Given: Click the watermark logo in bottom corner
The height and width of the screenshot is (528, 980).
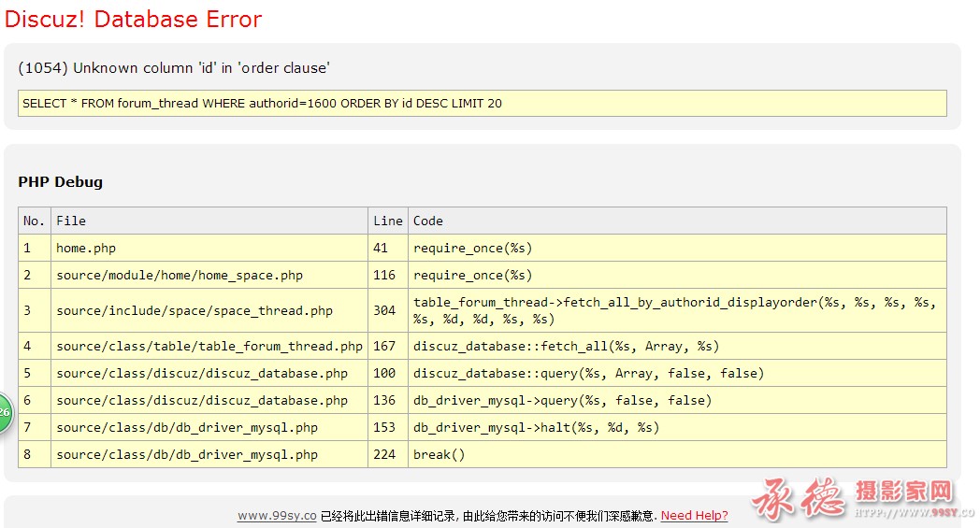Looking at the screenshot, I should tap(862, 500).
